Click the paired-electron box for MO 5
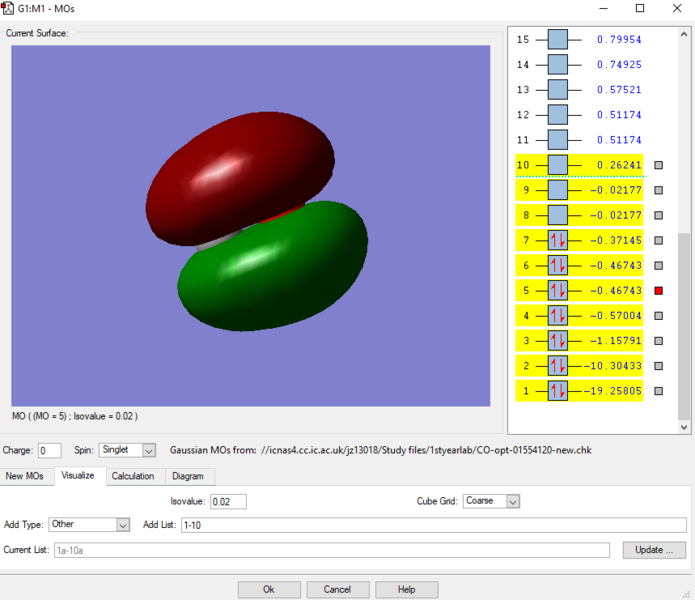 click(558, 291)
